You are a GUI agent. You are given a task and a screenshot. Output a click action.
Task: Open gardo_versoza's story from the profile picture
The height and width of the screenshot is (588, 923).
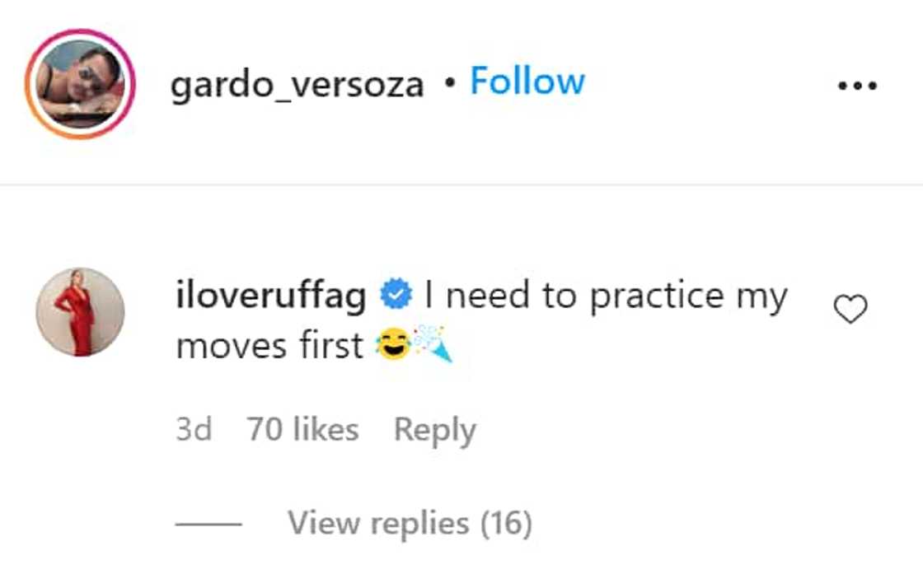[x=80, y=84]
